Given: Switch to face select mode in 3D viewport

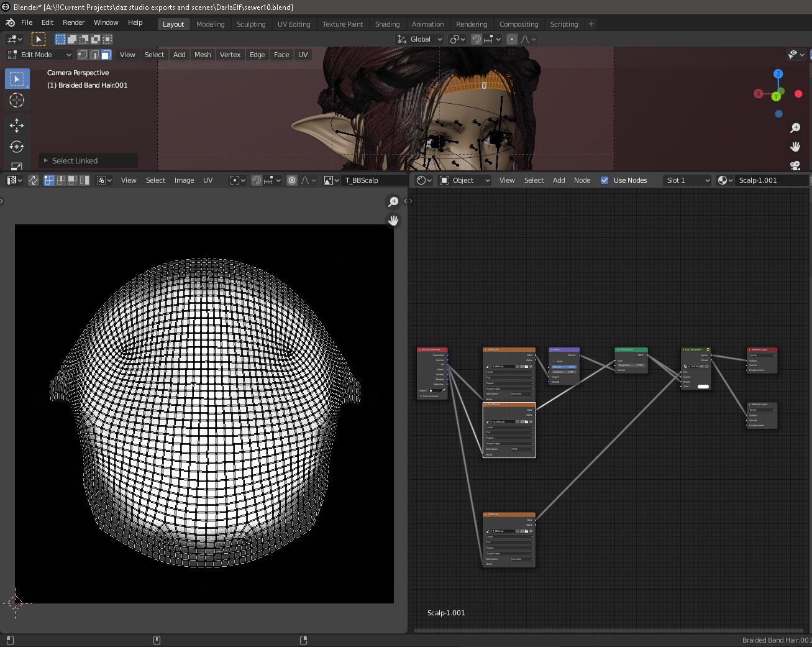Looking at the screenshot, I should 106,55.
